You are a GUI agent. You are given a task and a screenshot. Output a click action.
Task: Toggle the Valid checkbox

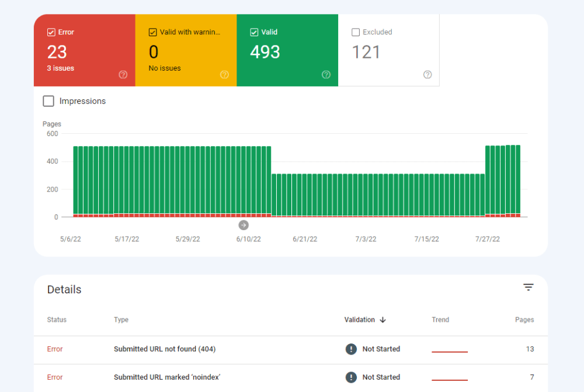[x=254, y=33]
